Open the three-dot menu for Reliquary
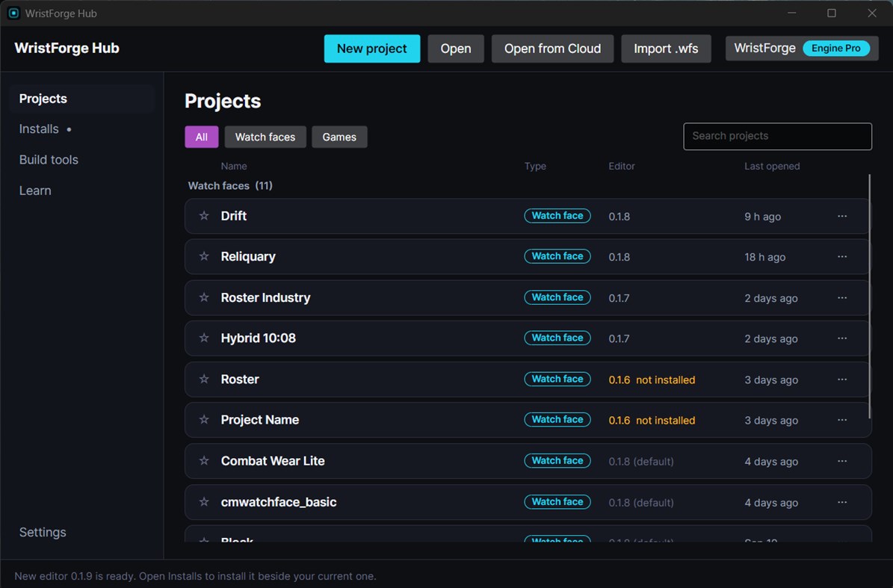This screenshot has width=893, height=588. 841,257
